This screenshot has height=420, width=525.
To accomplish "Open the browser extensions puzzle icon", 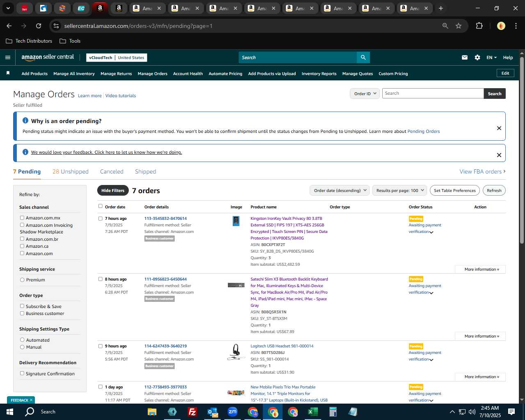I will pyautogui.click(x=479, y=26).
